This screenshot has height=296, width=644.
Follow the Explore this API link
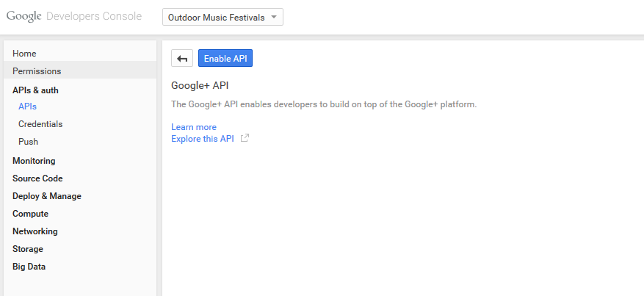(203, 139)
